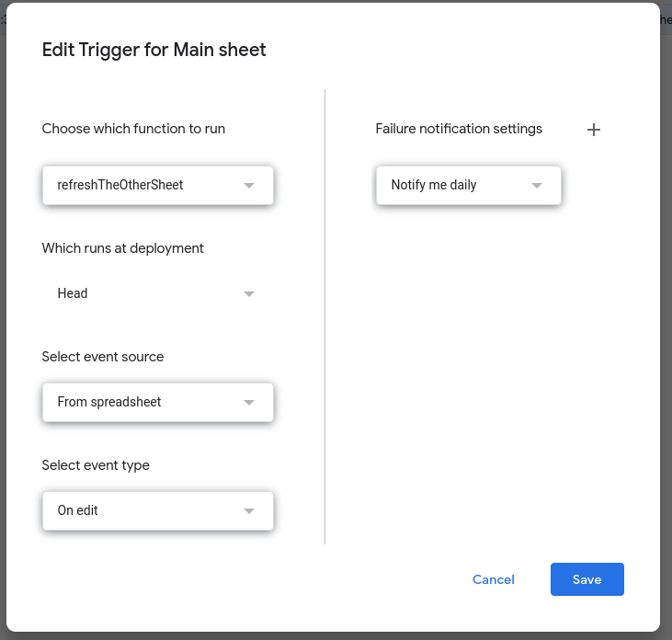This screenshot has height=640, width=672.
Task: Open the Notify me daily dropdown
Action: tap(469, 185)
